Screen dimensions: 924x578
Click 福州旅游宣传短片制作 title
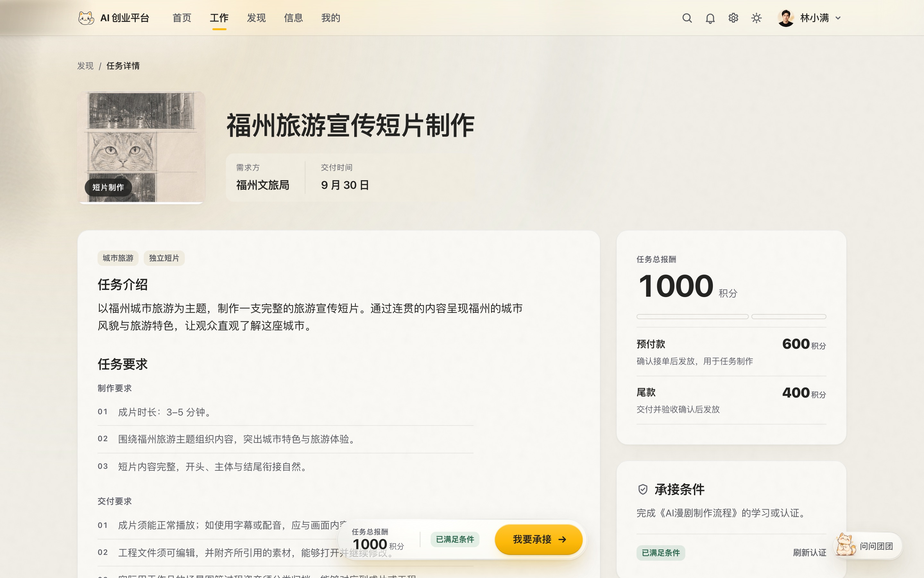click(x=350, y=125)
